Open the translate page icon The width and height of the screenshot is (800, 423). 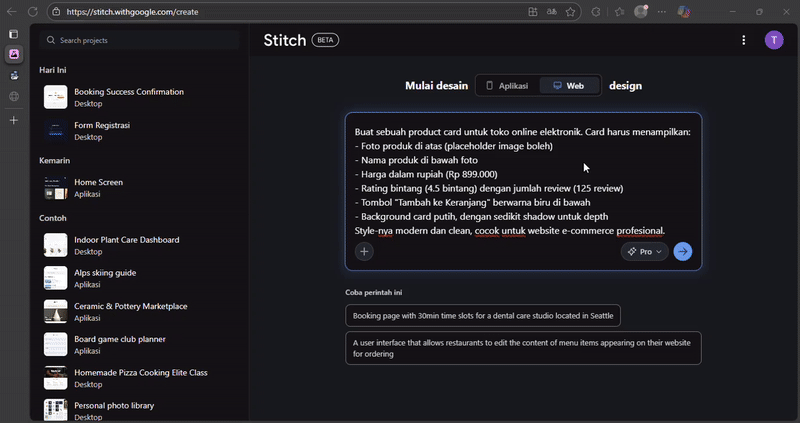[552, 12]
